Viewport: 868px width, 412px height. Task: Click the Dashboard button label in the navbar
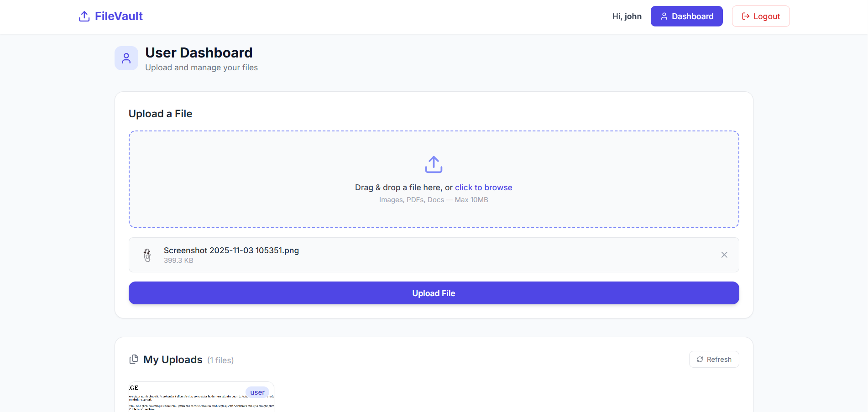pyautogui.click(x=692, y=16)
